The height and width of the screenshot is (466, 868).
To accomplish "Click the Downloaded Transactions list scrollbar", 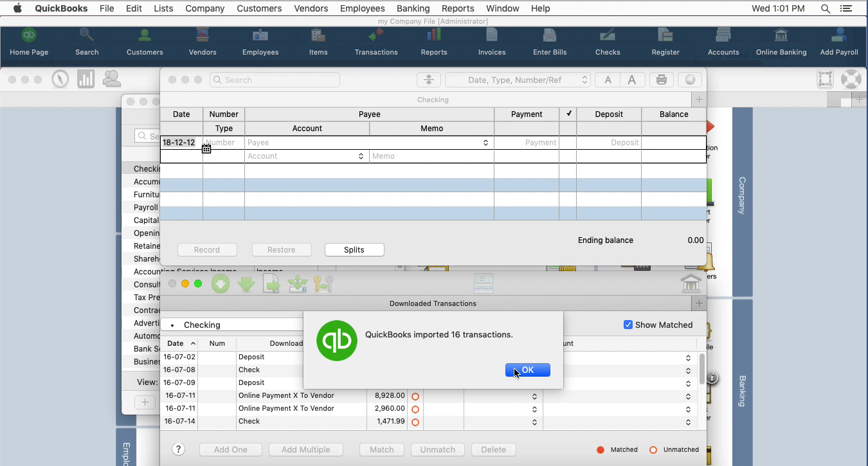I will (702, 369).
